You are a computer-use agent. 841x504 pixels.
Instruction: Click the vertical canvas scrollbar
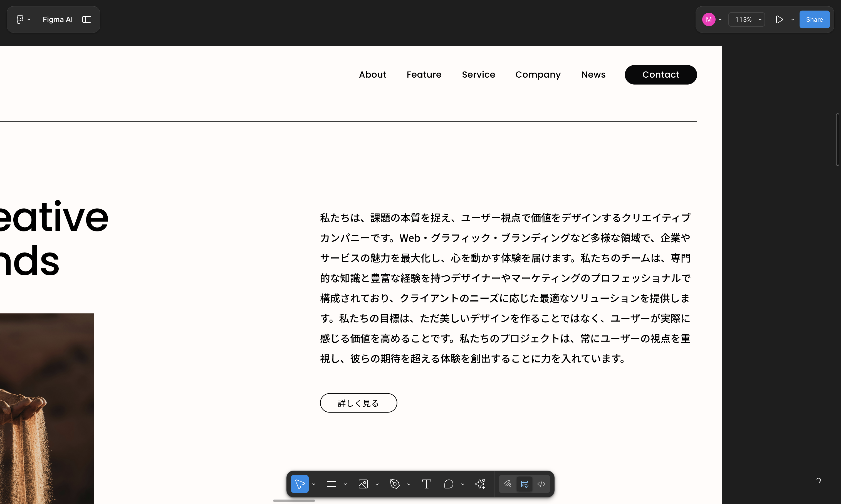pos(838,140)
